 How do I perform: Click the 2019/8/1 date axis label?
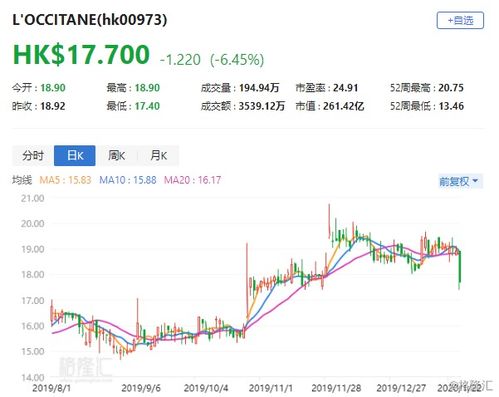[x=52, y=388]
